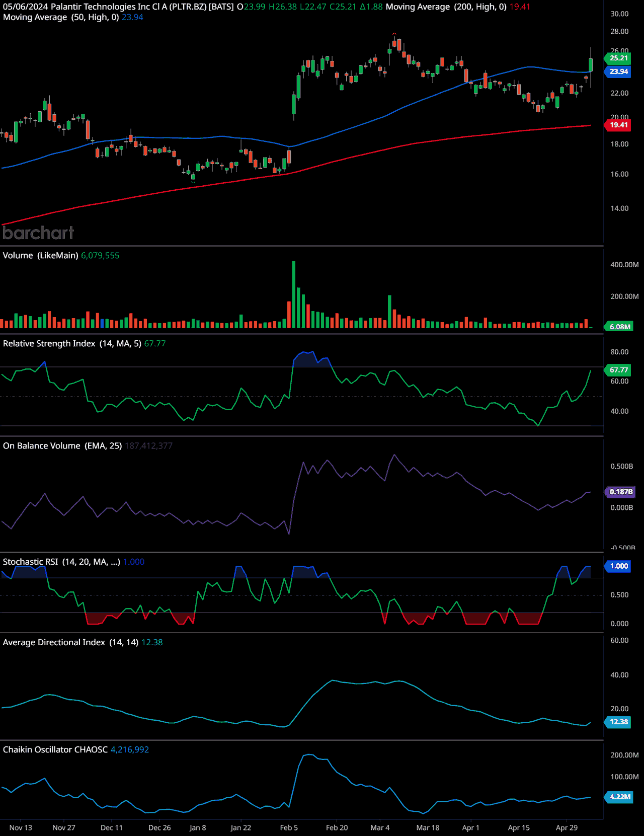Click the blue 4.22M Chaikin axis tag
The image size is (644, 836).
(619, 797)
